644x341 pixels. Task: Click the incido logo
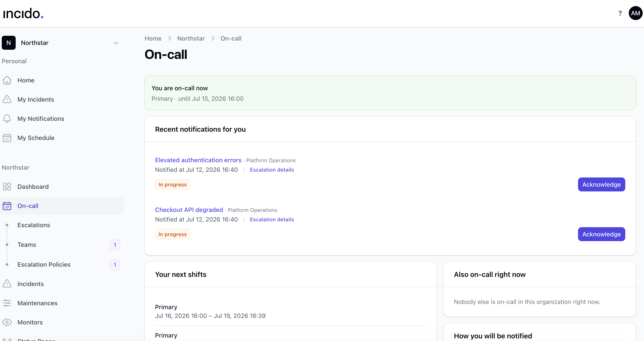23,13
